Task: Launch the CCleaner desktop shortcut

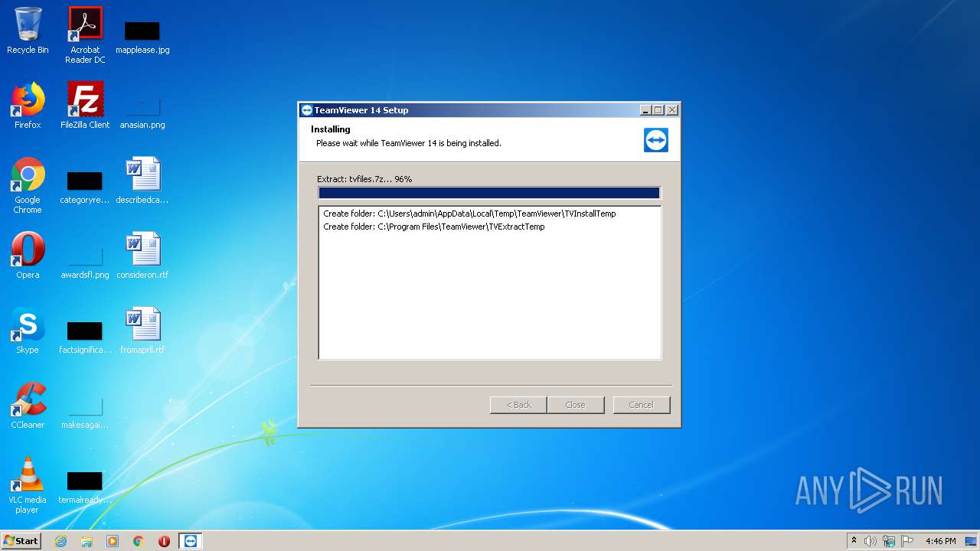Action: click(28, 406)
